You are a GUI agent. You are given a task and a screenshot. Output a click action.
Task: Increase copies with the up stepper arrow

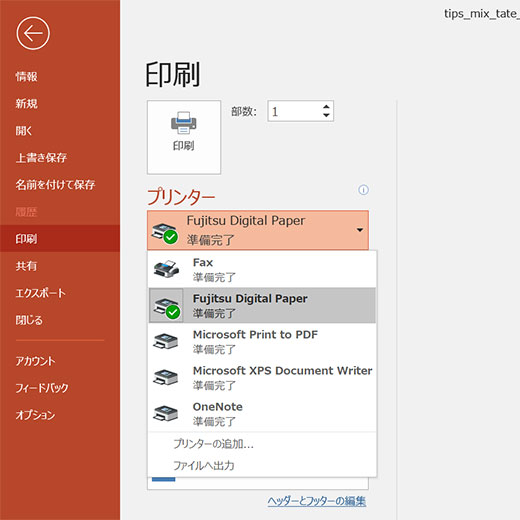[326, 107]
